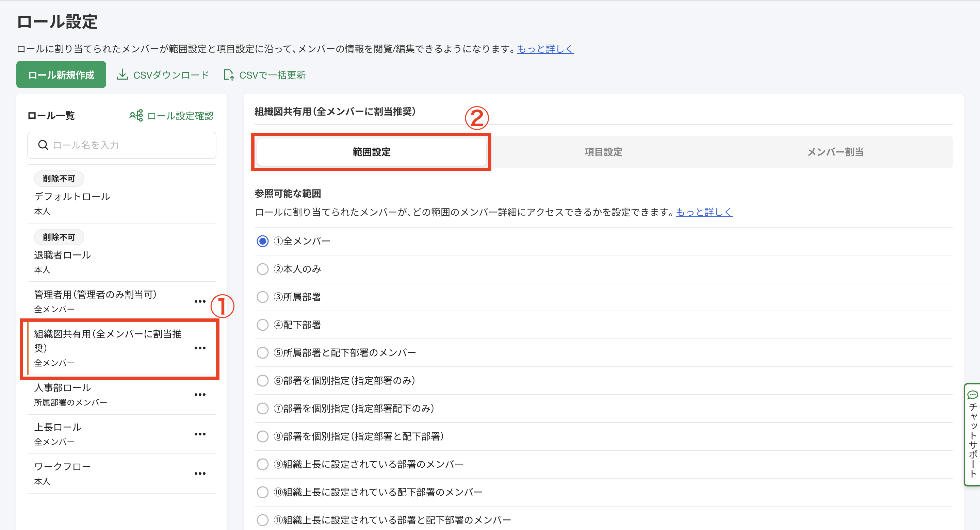This screenshot has width=980, height=530.
Task: Open the chat support icon on right edge
Action: pyautogui.click(x=973, y=395)
